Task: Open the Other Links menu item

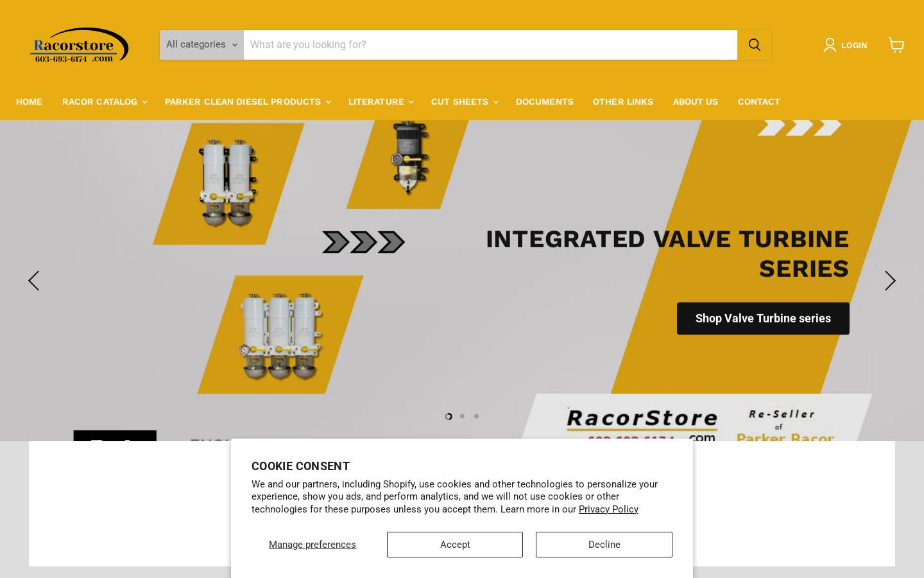Action: click(623, 101)
